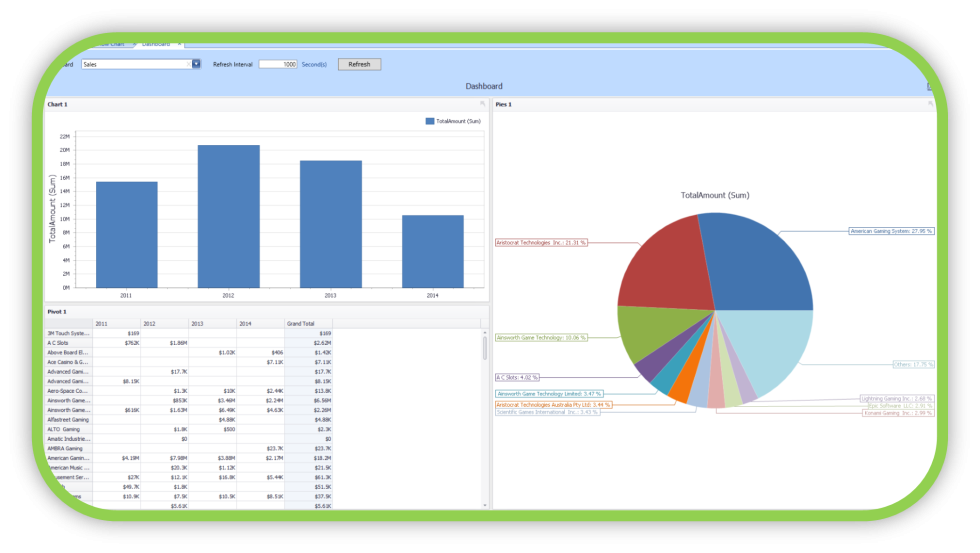The height and width of the screenshot is (553, 980).
Task: Open the Sales dashboard dropdown arrow
Action: (196, 64)
